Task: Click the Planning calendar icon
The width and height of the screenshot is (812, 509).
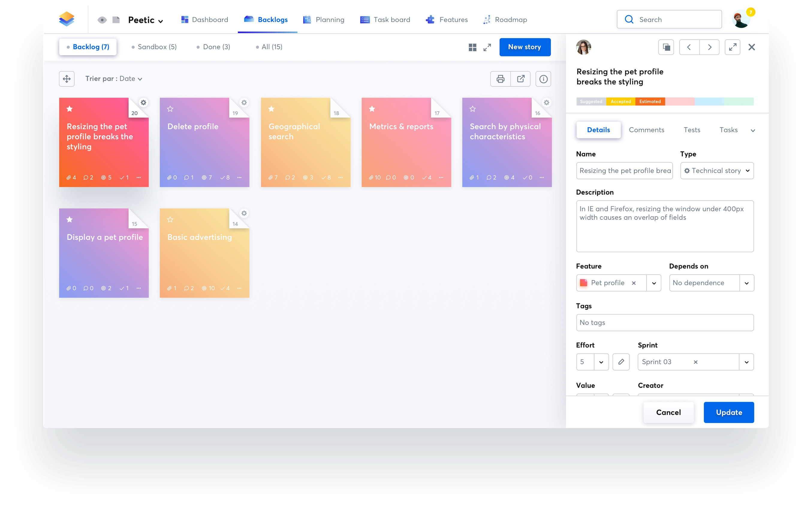Action: coord(307,19)
